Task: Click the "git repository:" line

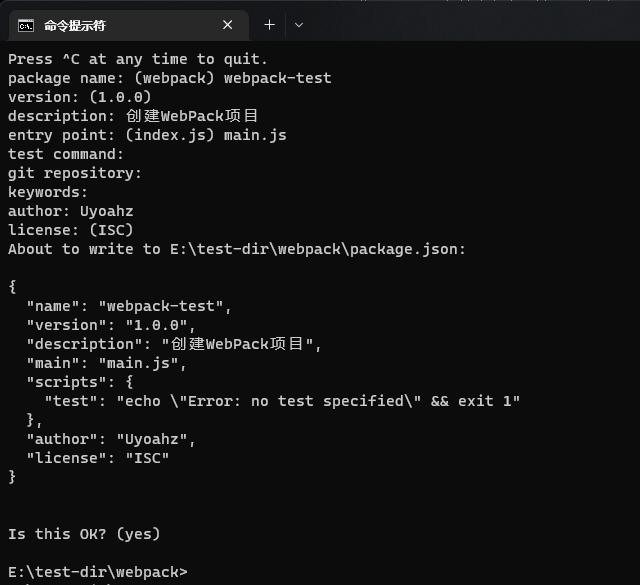Action: click(x=75, y=173)
